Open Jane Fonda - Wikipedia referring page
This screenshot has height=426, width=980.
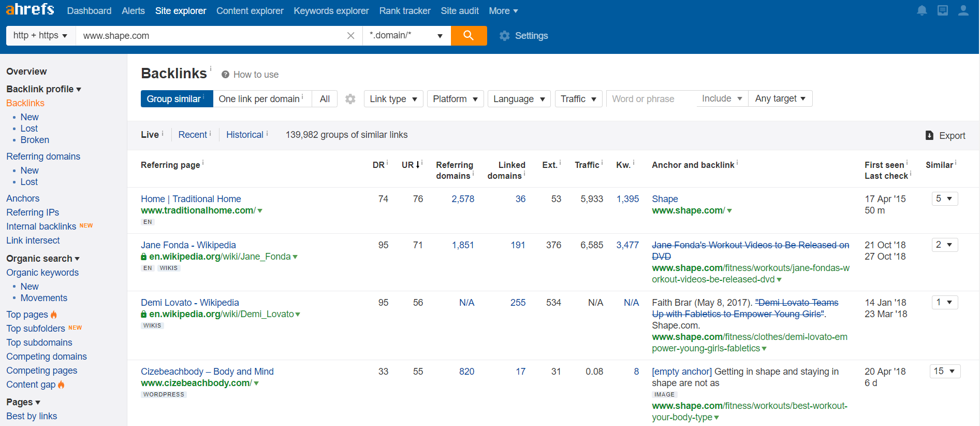click(x=188, y=245)
